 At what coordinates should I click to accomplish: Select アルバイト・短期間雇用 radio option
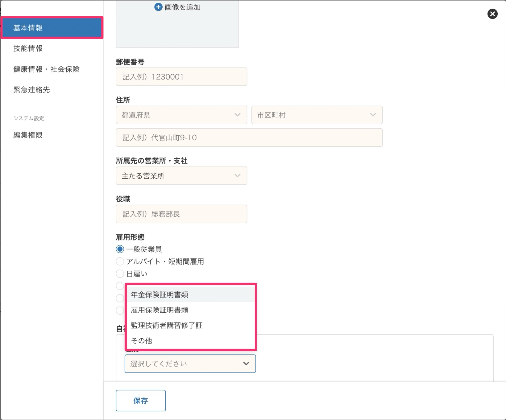120,261
